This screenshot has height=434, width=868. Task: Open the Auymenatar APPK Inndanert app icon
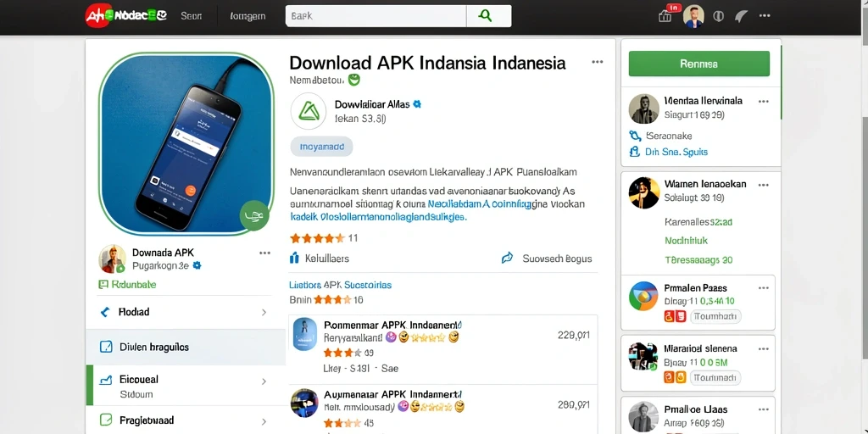(305, 403)
